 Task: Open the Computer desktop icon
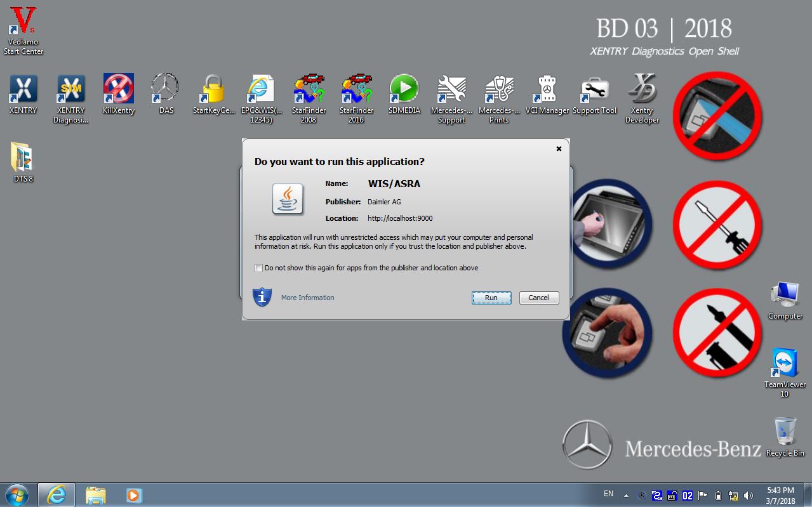tap(785, 300)
